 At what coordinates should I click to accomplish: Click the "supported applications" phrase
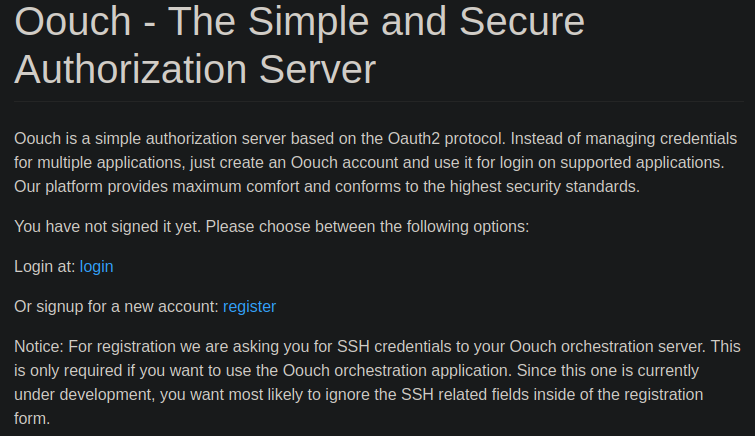pos(632,162)
